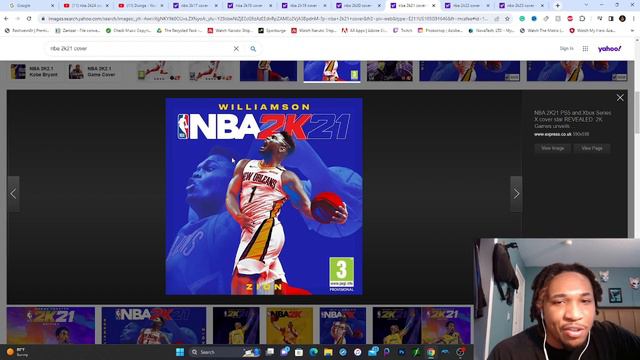The image size is (640, 360).
Task: Open the Watch The Metro bookmark
Action: [x=542, y=31]
